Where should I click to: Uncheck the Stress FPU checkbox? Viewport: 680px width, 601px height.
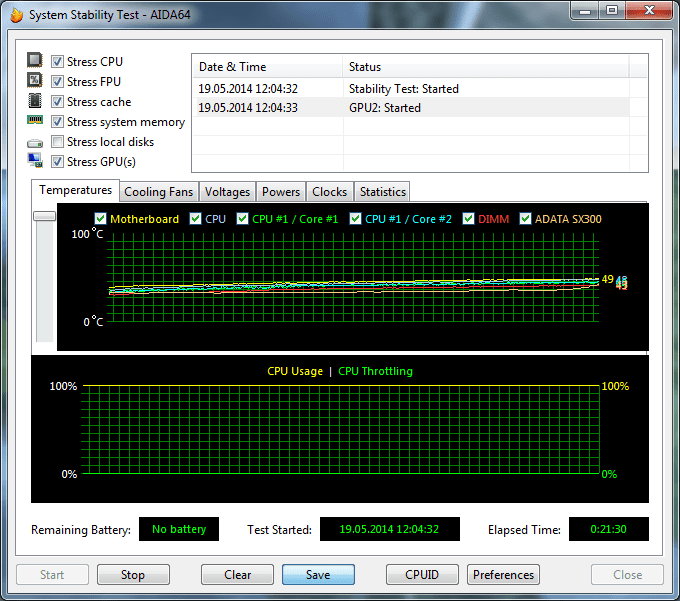pyautogui.click(x=57, y=82)
